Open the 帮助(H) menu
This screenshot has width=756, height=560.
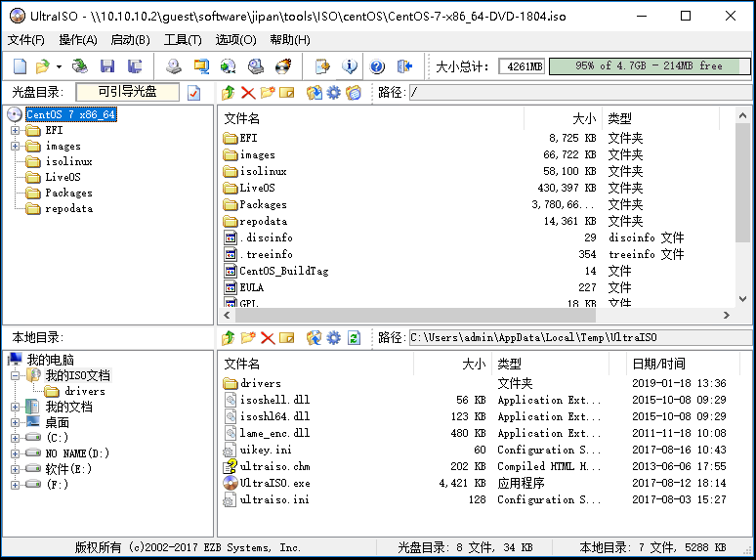(x=290, y=39)
